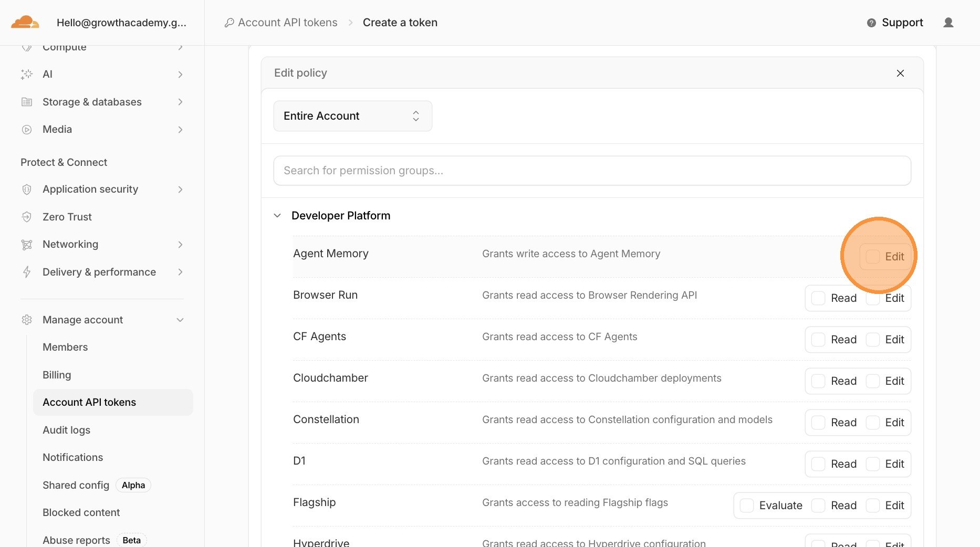Click the Application security shield icon

coord(27,189)
